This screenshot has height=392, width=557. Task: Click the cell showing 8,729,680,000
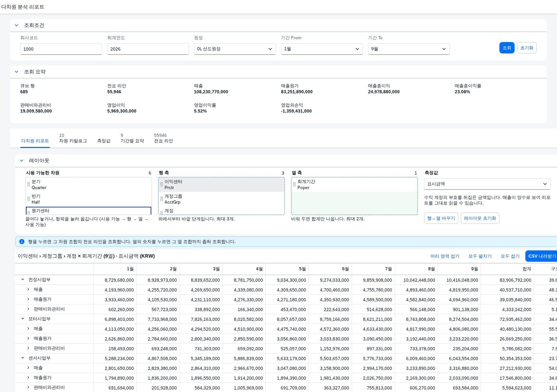point(115,280)
